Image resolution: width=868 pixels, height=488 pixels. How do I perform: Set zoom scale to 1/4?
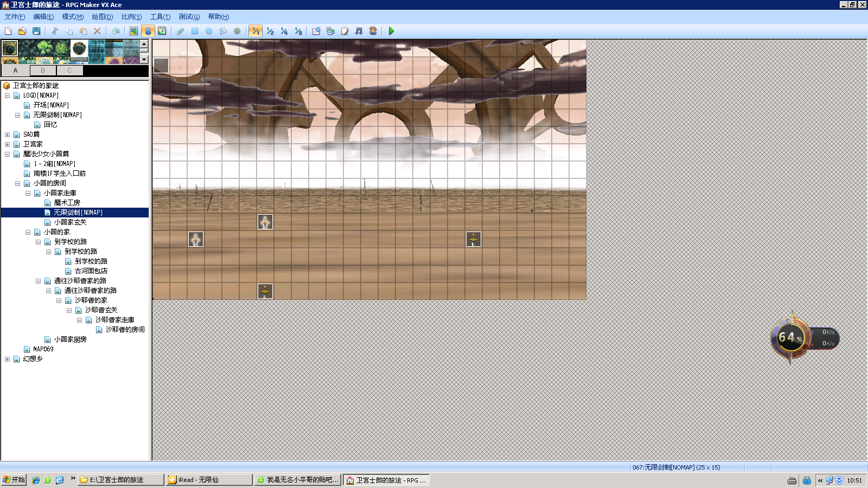(284, 31)
